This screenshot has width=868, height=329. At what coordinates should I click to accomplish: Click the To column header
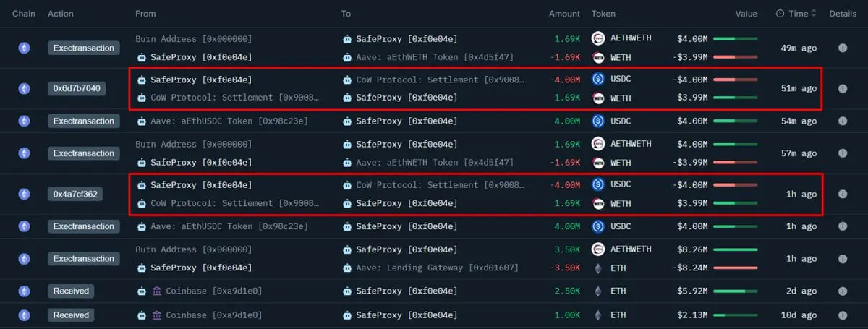[347, 14]
